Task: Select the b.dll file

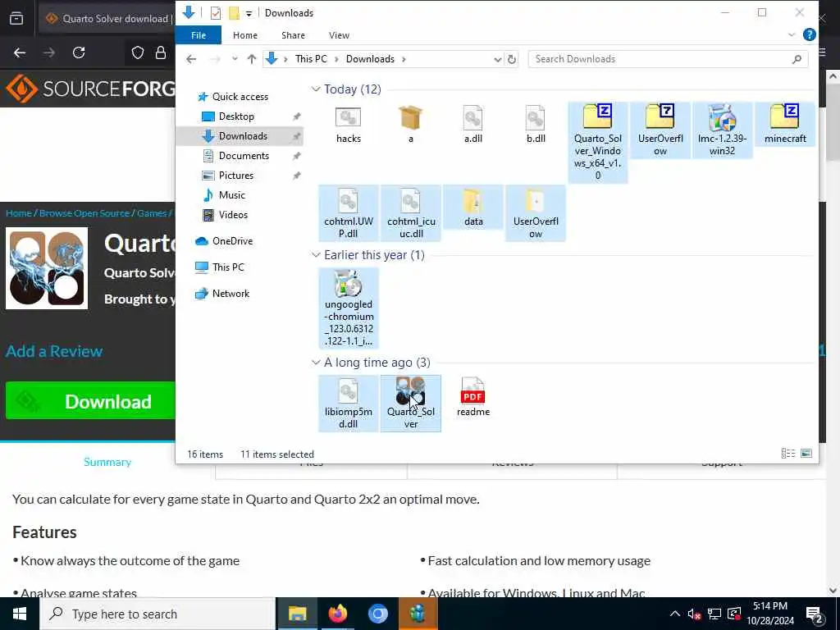Action: click(535, 126)
